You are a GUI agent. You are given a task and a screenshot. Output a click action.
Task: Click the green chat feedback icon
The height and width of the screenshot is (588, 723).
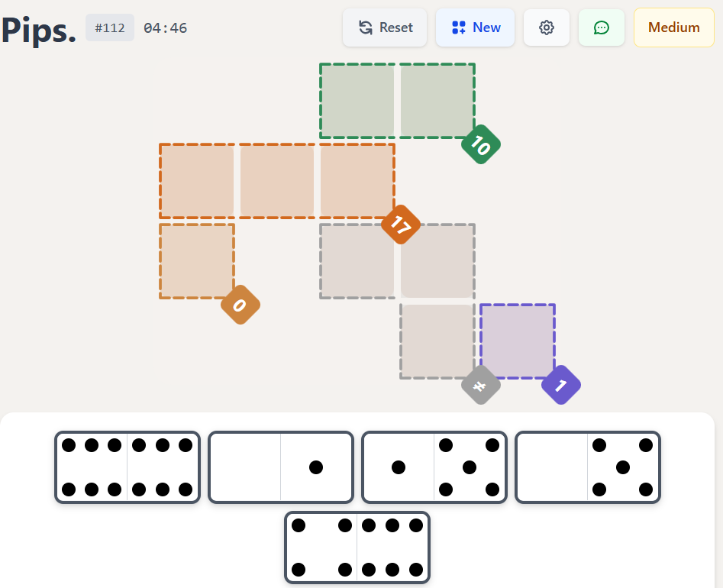(601, 27)
